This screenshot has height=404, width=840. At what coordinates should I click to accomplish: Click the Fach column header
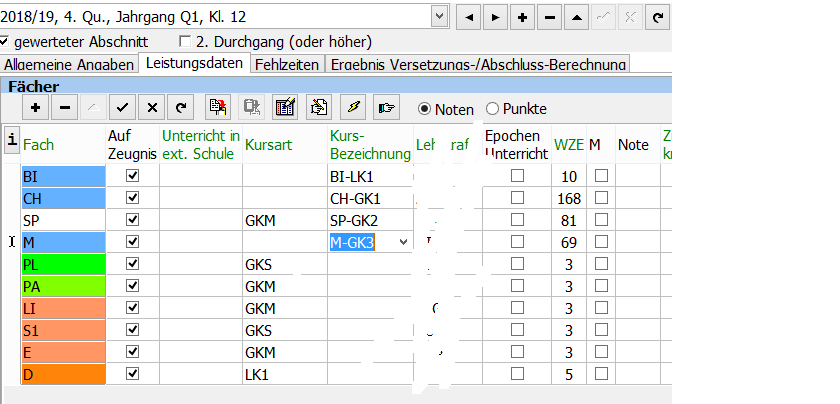[x=39, y=145]
